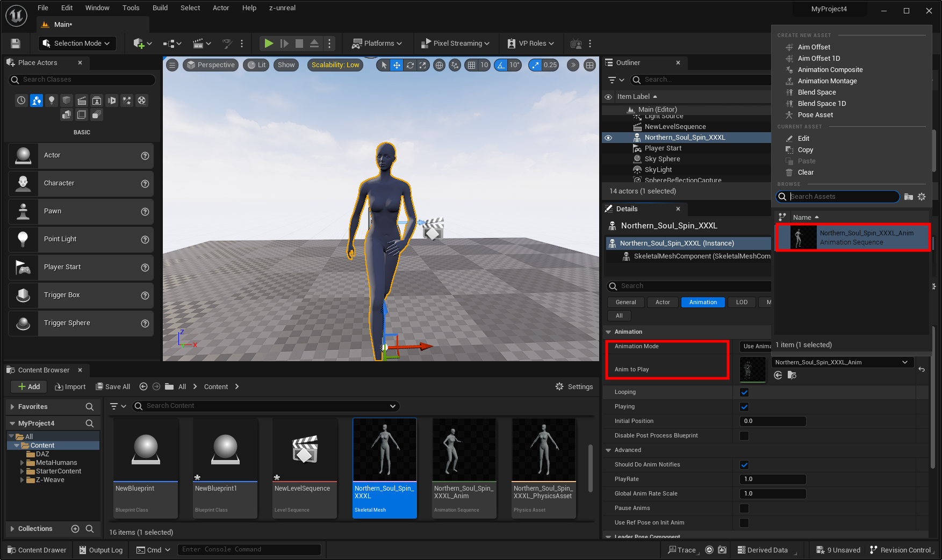Choose Clear under Current Asset

point(806,173)
